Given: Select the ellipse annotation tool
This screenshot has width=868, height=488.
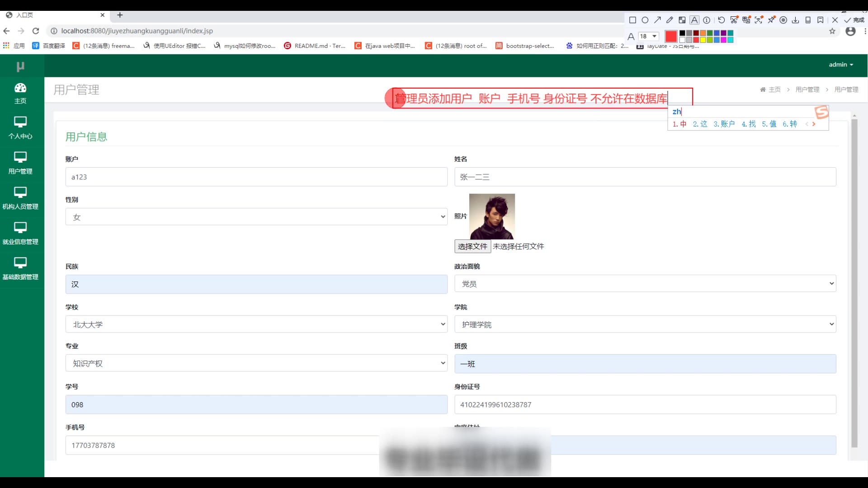Looking at the screenshot, I should point(645,20).
